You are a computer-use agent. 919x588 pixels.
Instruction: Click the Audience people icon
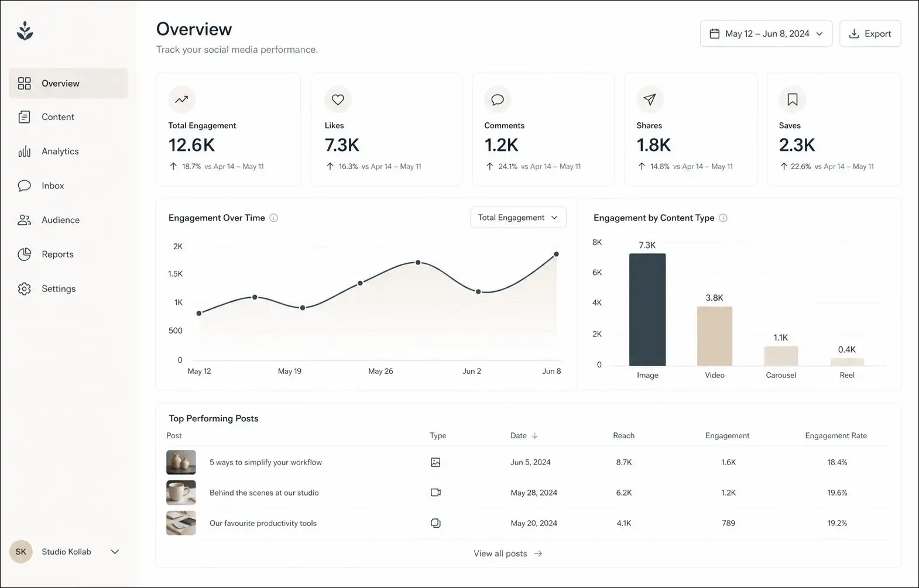pos(24,220)
